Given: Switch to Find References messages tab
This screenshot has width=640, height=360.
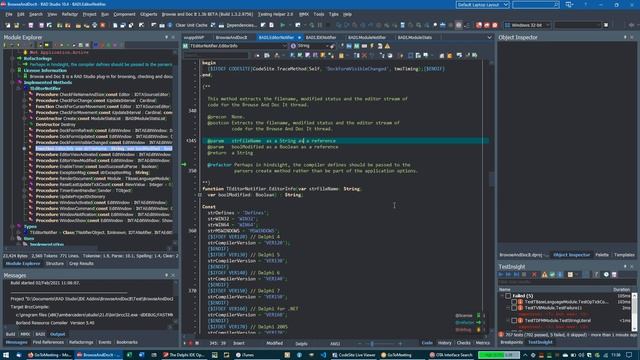Looking at the screenshot, I should tap(48, 342).
